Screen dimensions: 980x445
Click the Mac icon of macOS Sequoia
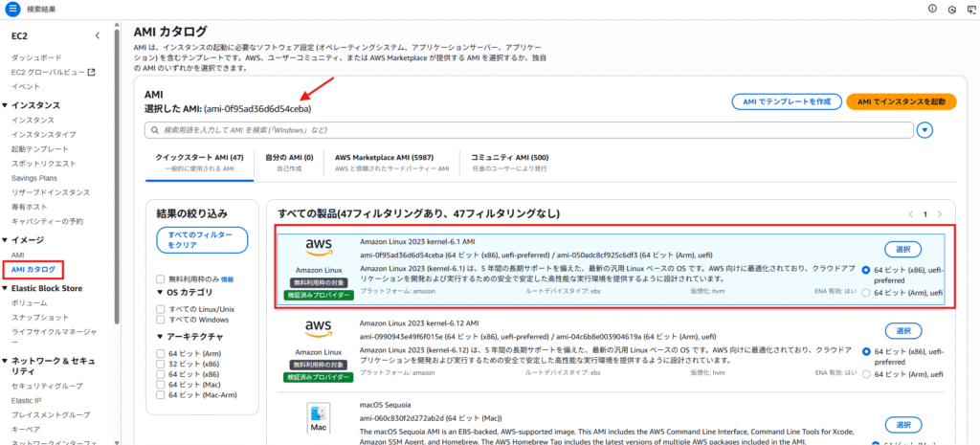point(317,419)
